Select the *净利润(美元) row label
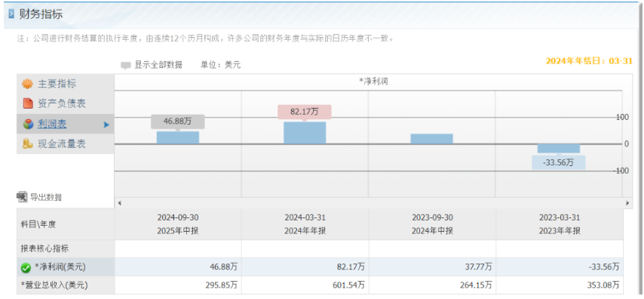Viewport: 644px width, 299px height. coord(60,267)
